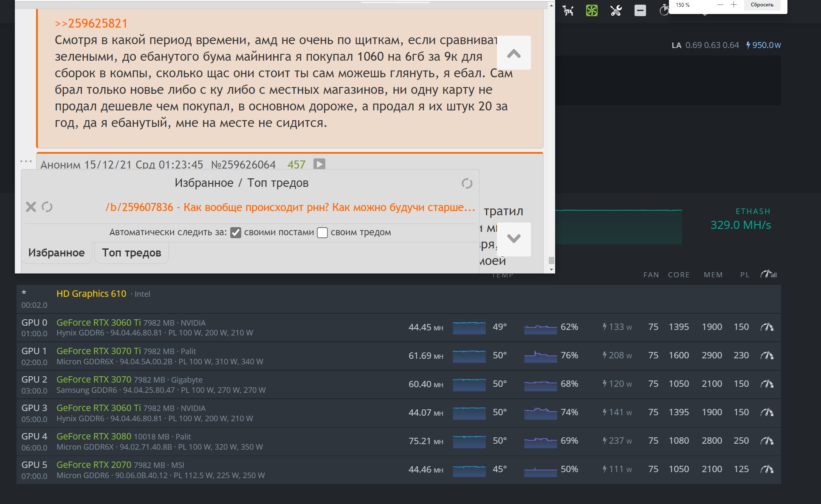Screen dimensions: 821x504
Task: Click the GeForce RTX 3080 GPU 4 name
Action: (94, 436)
